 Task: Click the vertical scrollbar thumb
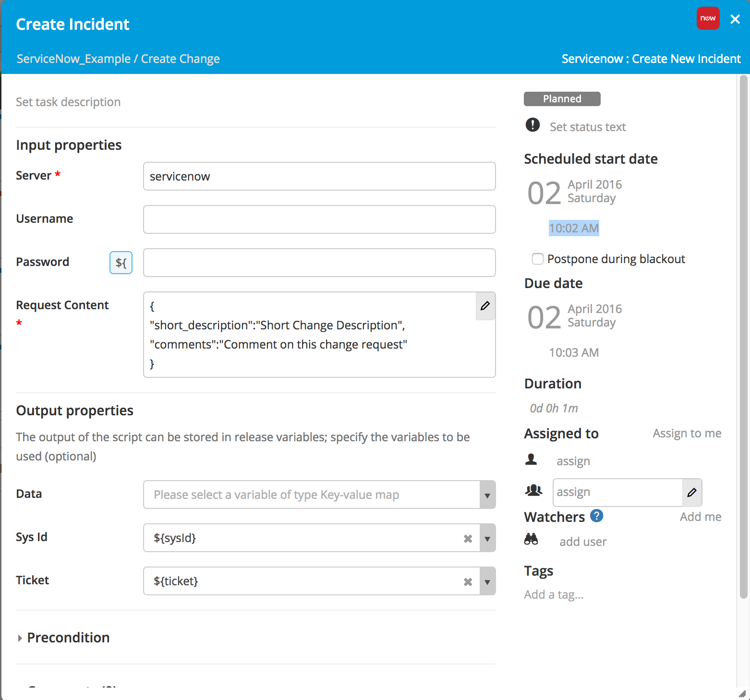743,336
